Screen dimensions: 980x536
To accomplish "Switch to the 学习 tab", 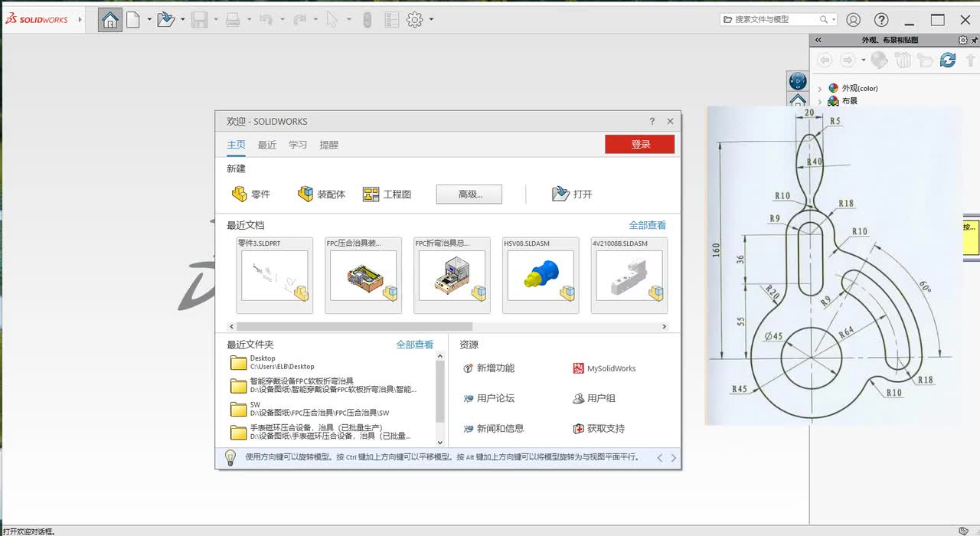I will (298, 145).
